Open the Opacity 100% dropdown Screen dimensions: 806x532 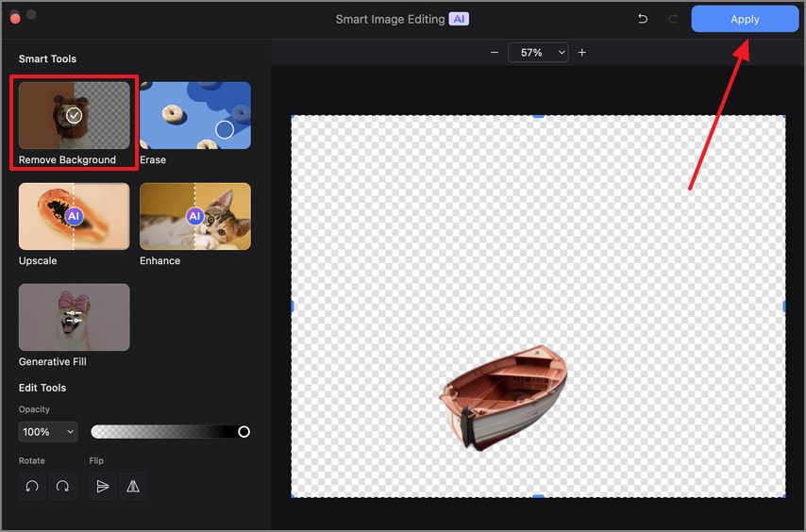[x=48, y=432]
